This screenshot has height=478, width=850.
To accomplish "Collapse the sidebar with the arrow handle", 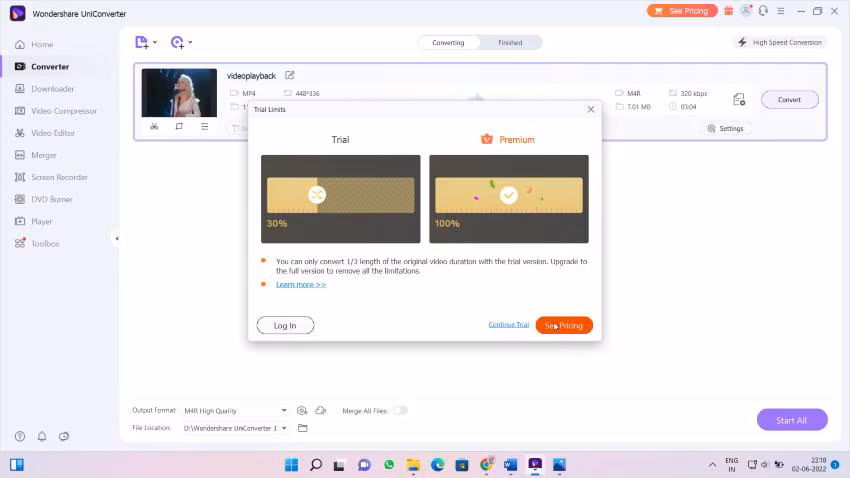I will (117, 238).
